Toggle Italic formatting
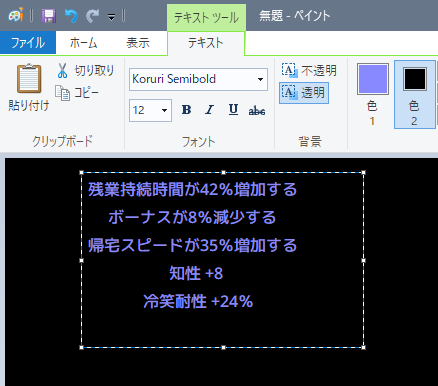438x386 pixels. [x=210, y=110]
